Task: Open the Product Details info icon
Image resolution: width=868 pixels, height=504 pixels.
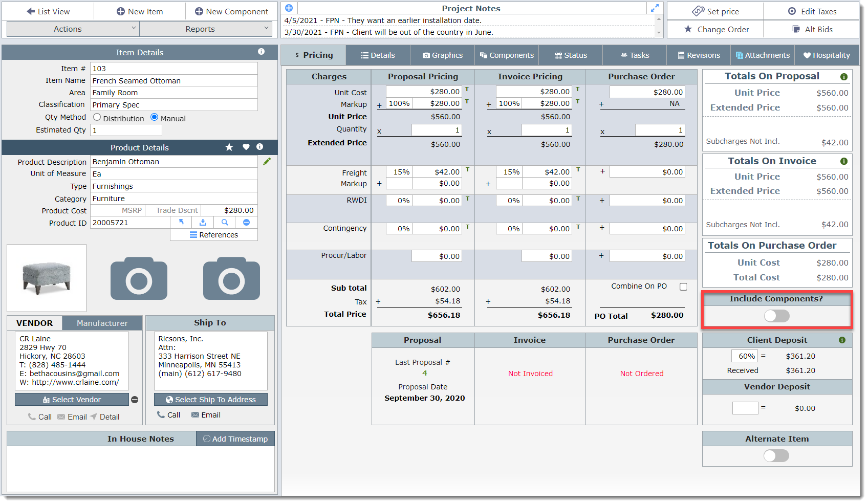Action: [260, 147]
